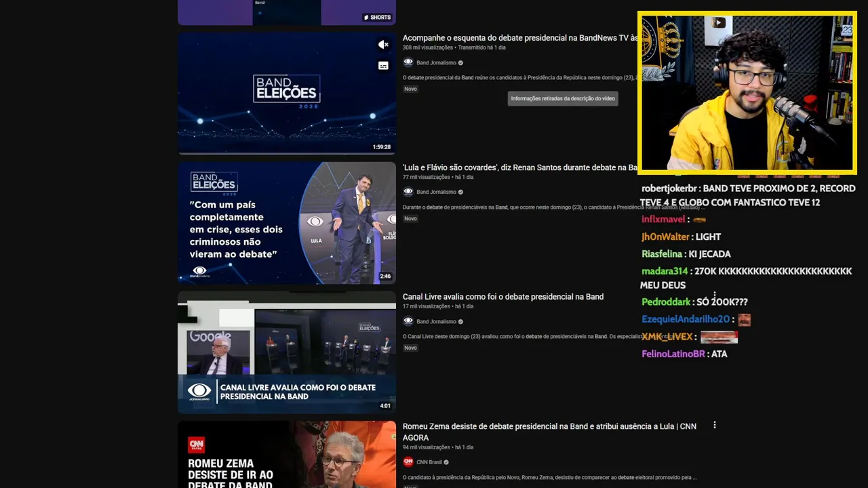Click chat username Pedroddark
868x488 pixels.
coord(666,302)
